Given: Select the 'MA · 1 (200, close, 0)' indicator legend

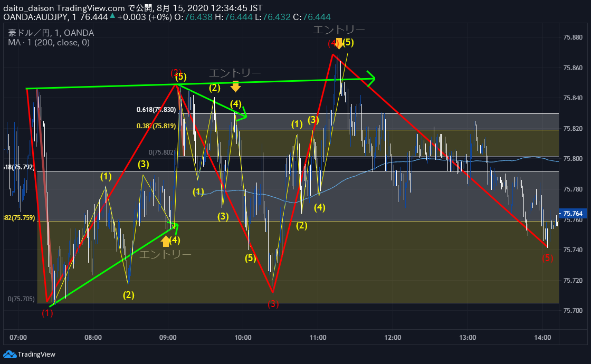Looking at the screenshot, I should [x=49, y=42].
